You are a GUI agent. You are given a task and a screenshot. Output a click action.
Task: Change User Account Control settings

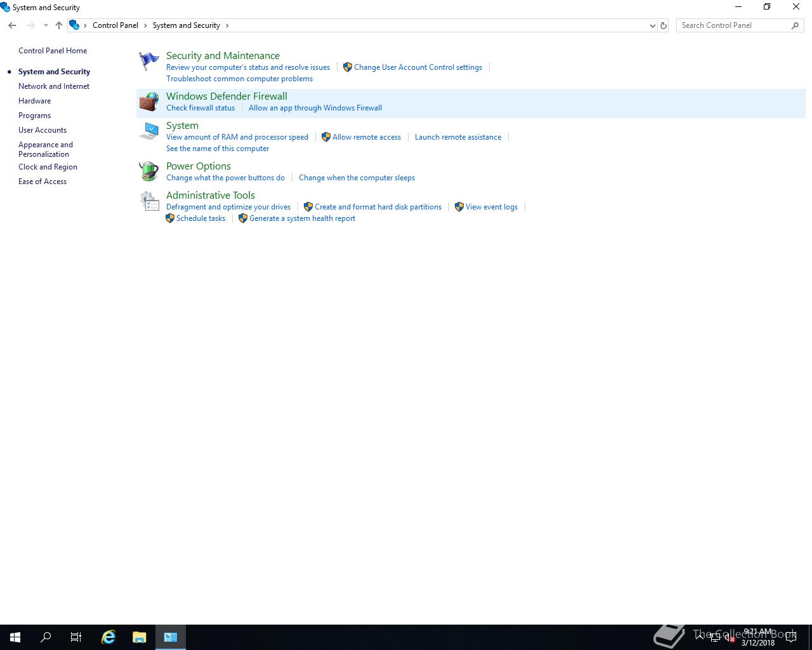(x=418, y=67)
